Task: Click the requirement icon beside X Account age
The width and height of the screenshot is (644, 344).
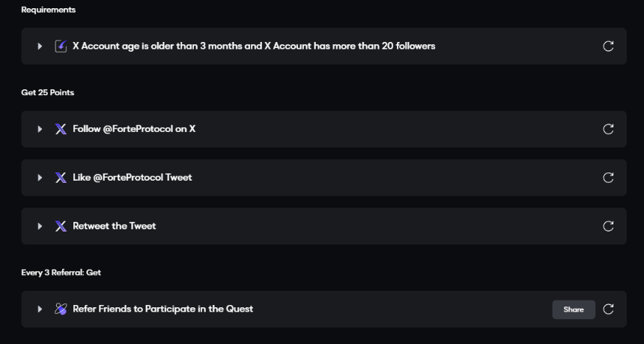Action: 61,46
